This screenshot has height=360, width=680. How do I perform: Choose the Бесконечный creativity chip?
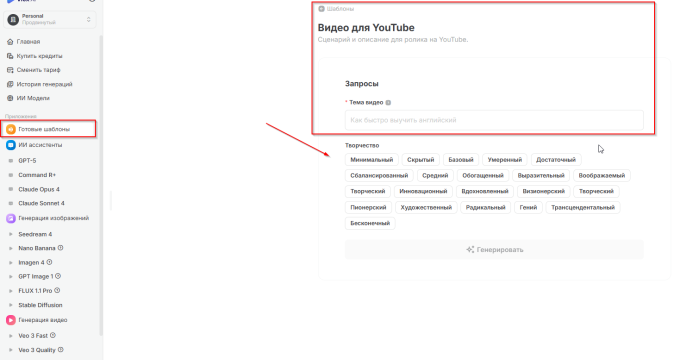click(x=370, y=223)
